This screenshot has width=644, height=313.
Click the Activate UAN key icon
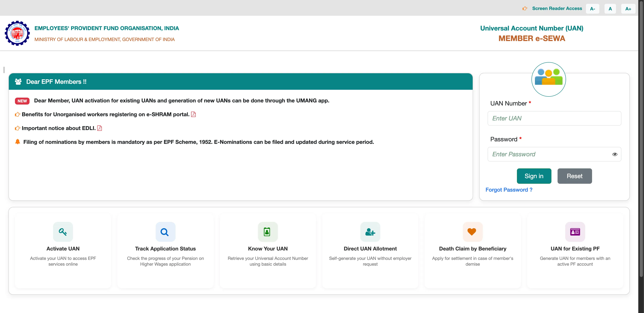pos(63,232)
